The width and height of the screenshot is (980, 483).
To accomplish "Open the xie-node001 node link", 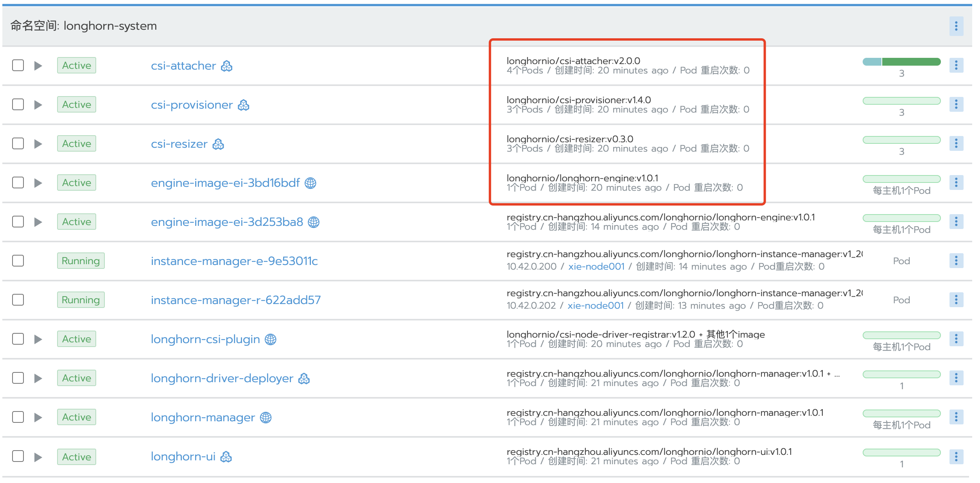I will point(596,266).
